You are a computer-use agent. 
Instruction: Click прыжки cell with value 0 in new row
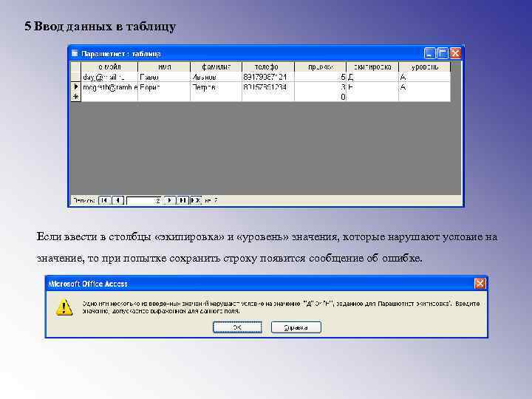[320, 97]
